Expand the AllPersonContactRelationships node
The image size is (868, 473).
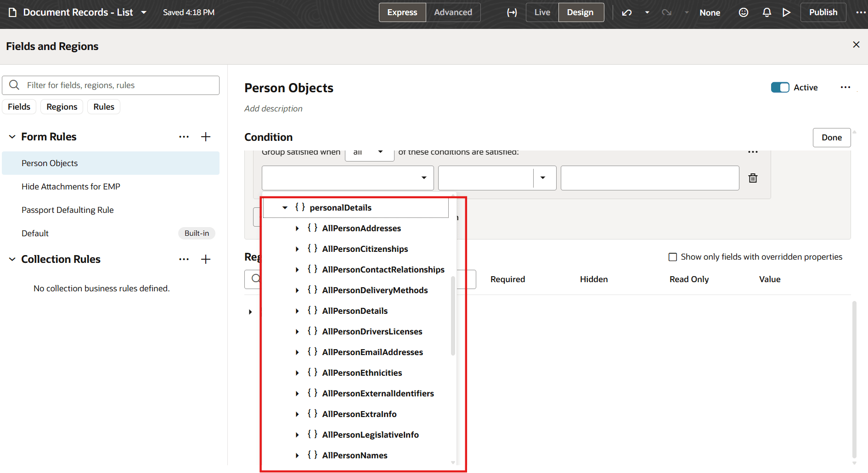(x=297, y=270)
